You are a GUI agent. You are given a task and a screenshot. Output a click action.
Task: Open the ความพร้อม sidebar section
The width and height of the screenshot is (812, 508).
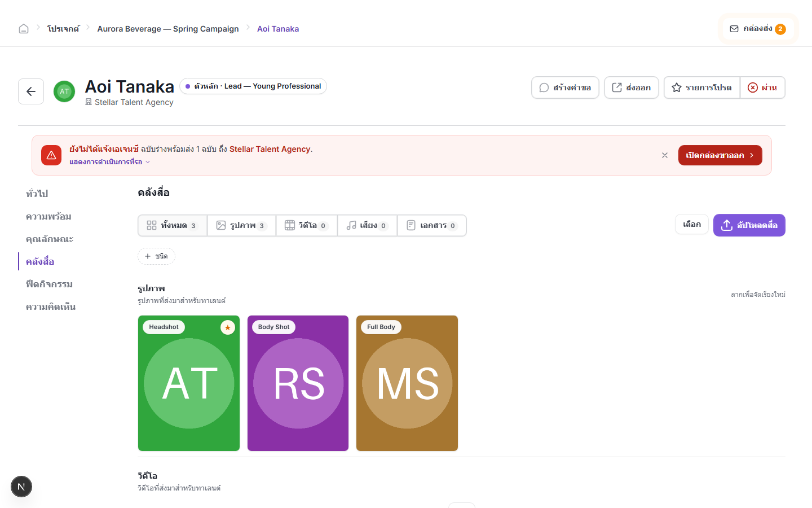tap(48, 216)
